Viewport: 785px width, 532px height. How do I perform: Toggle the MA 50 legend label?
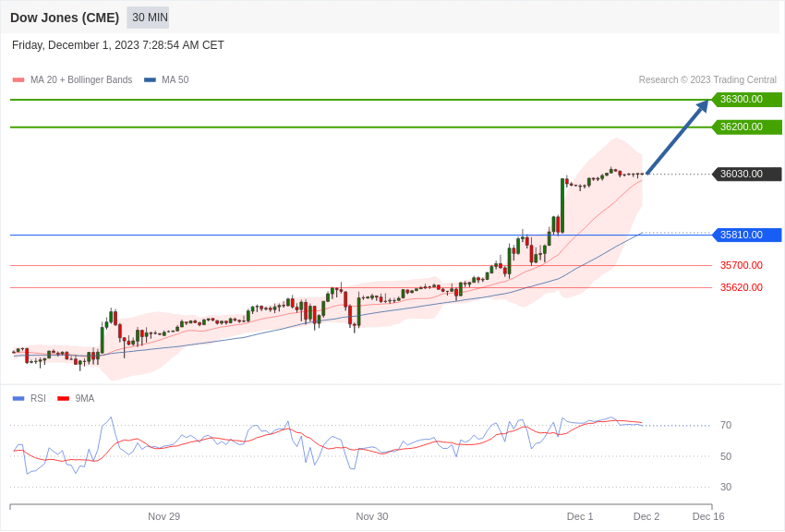[175, 80]
